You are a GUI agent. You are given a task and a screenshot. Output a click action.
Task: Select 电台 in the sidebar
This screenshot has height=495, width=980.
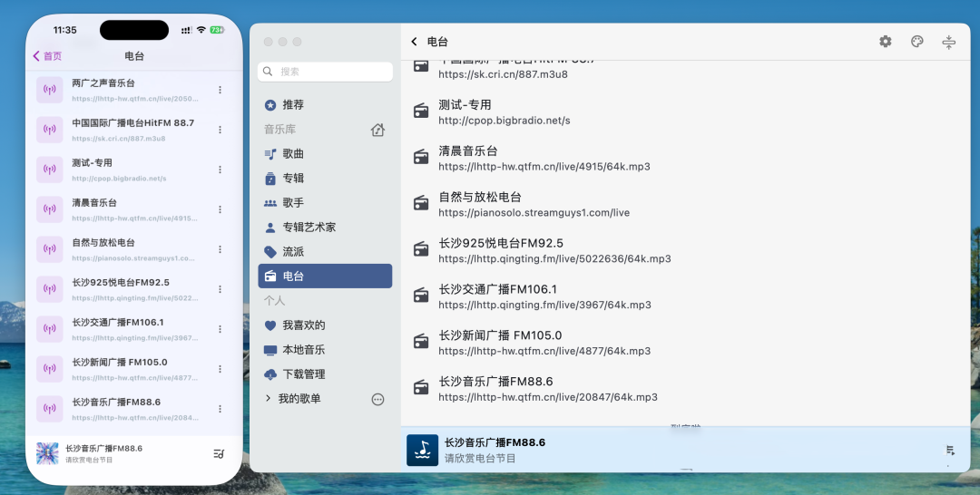tap(325, 276)
